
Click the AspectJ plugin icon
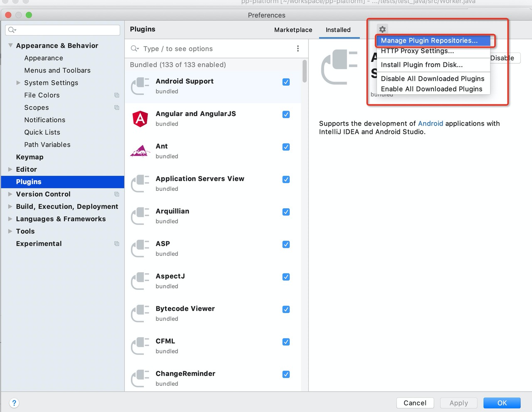[x=140, y=281]
